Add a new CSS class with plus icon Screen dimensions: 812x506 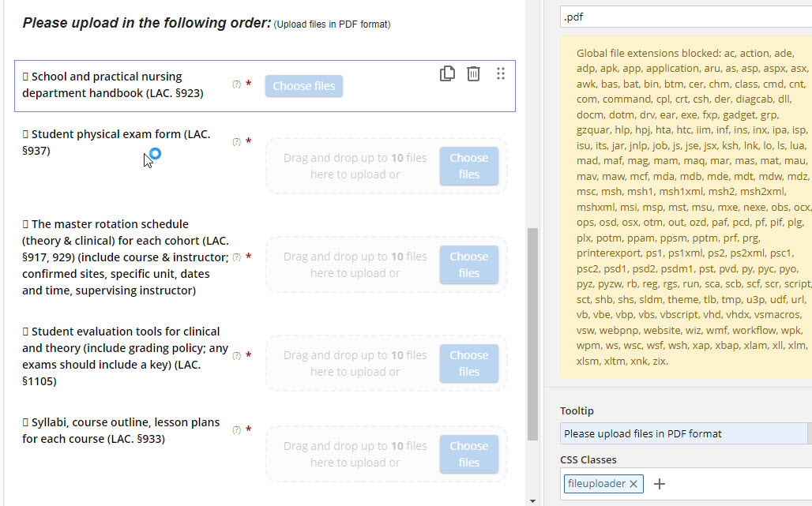click(x=660, y=484)
